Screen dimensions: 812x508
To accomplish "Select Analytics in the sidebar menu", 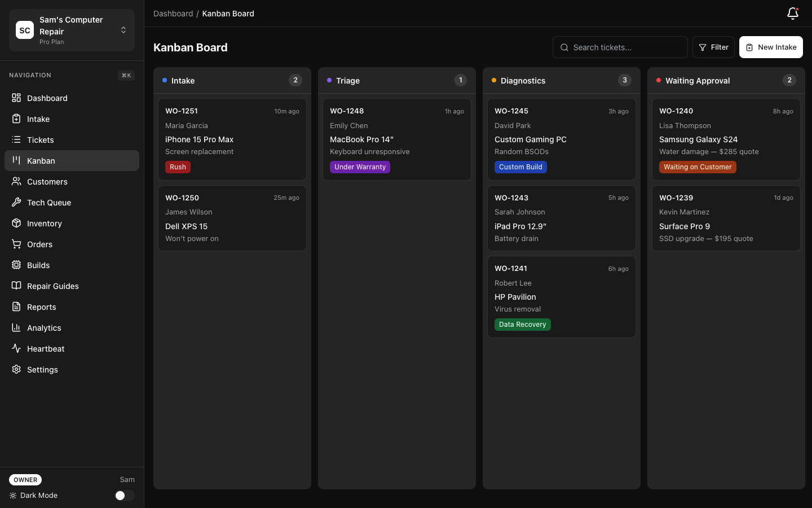I will (x=43, y=328).
